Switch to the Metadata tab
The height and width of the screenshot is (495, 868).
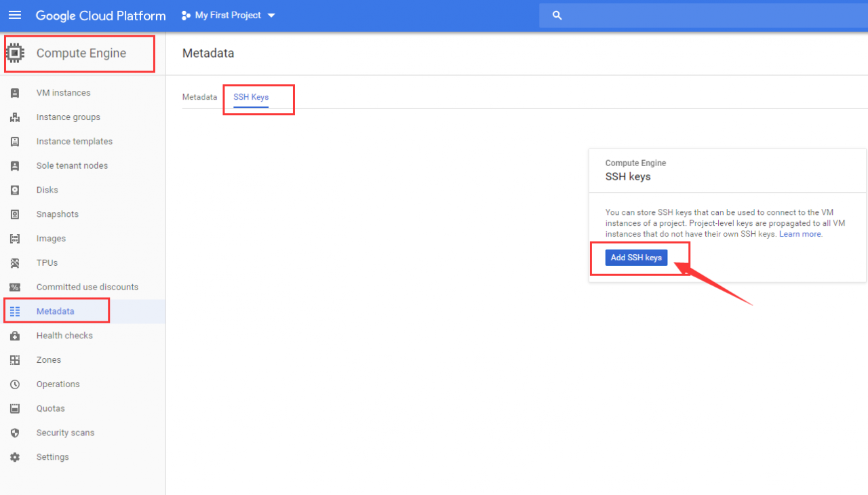click(x=199, y=97)
